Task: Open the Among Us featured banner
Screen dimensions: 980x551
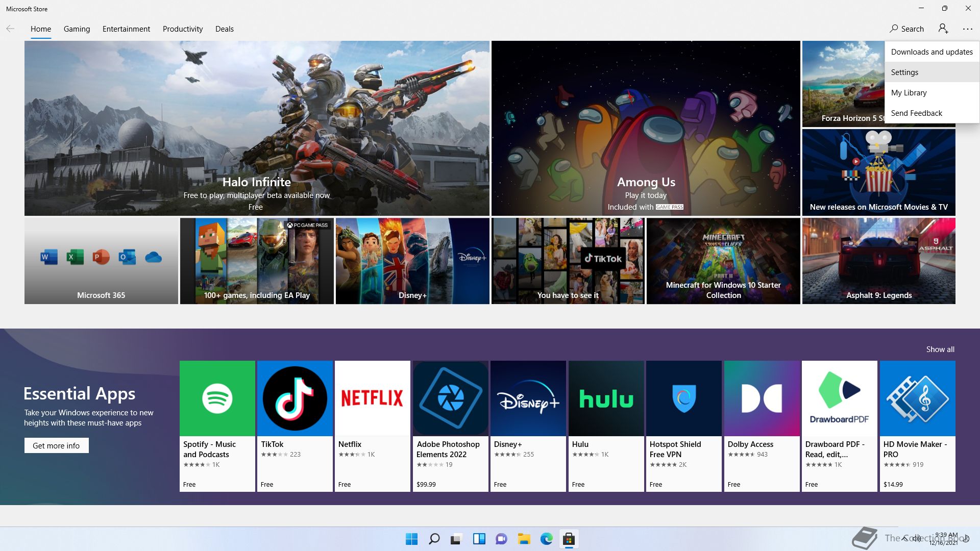Action: (646, 128)
